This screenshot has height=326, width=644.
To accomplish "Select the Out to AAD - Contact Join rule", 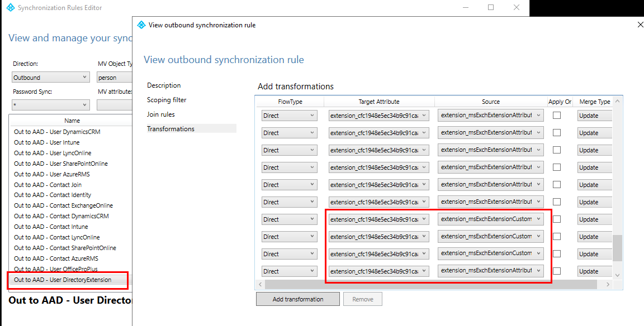I will (x=48, y=185).
